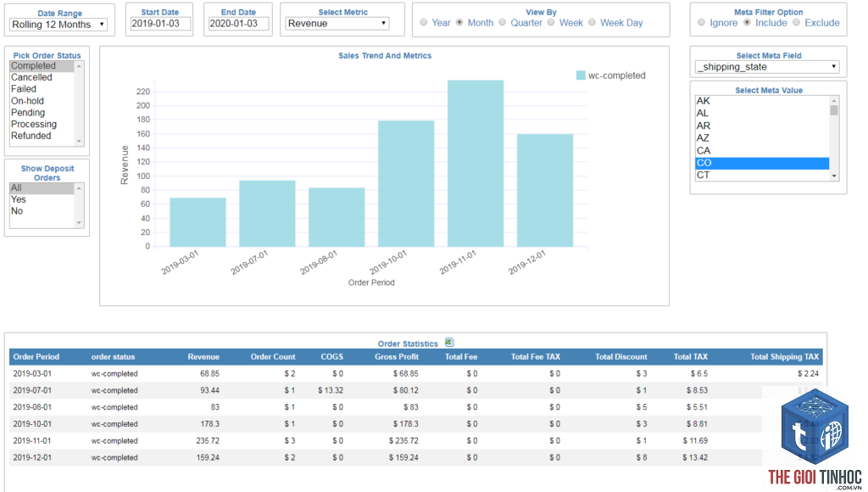Screen dimensions: 868x492
Task: Select CA in meta value list
Action: point(762,151)
